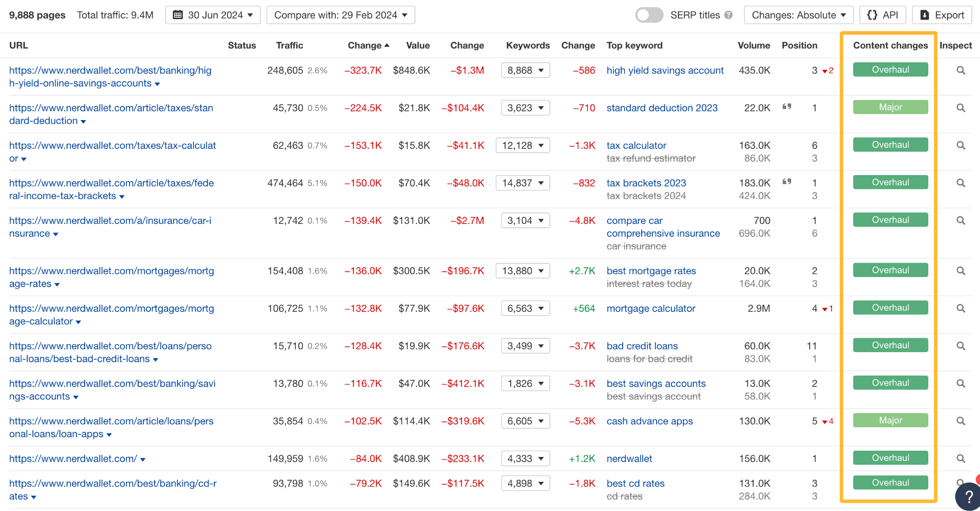The width and height of the screenshot is (980, 511).
Task: Open the help question mark button
Action: 968,497
